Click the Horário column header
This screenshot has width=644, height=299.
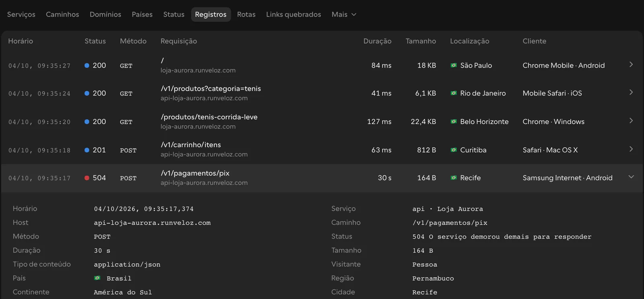click(x=21, y=41)
